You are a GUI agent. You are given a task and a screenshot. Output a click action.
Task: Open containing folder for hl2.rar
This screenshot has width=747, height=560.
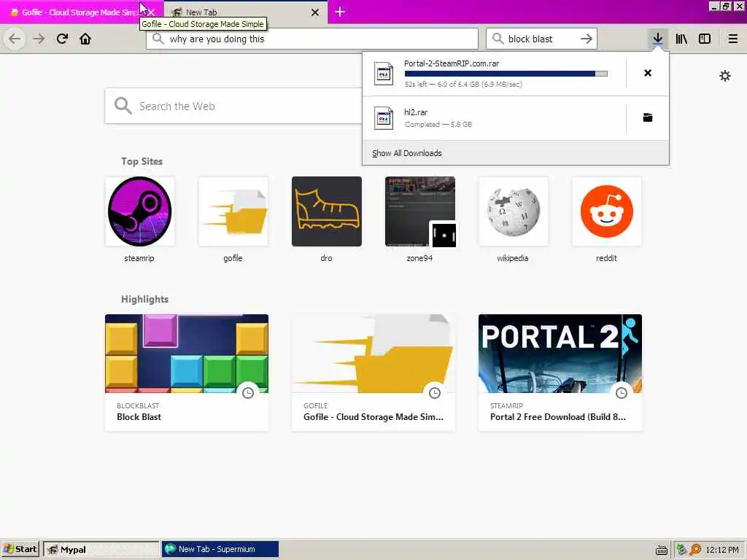click(648, 117)
